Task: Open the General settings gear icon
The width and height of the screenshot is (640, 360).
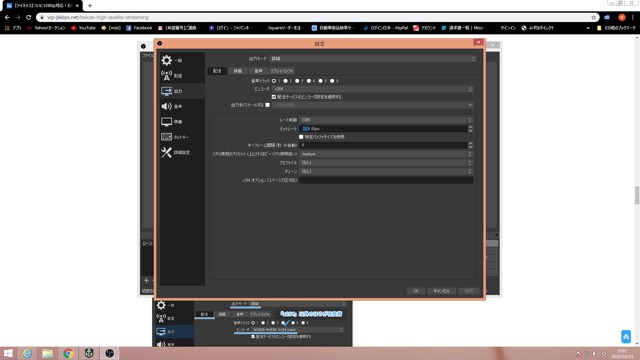Action: point(166,60)
